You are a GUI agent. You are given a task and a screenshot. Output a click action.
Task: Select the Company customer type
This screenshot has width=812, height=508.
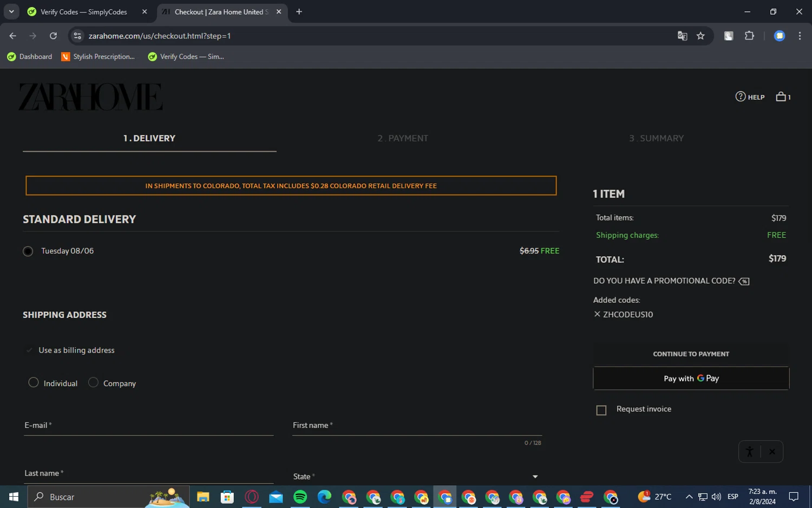coord(93,383)
